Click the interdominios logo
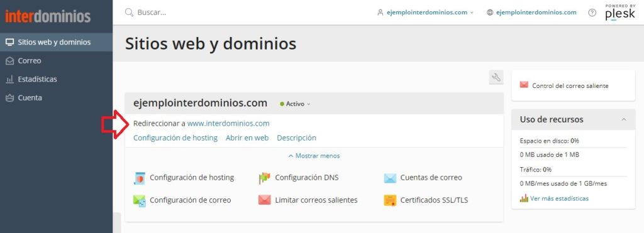 pyautogui.click(x=48, y=16)
